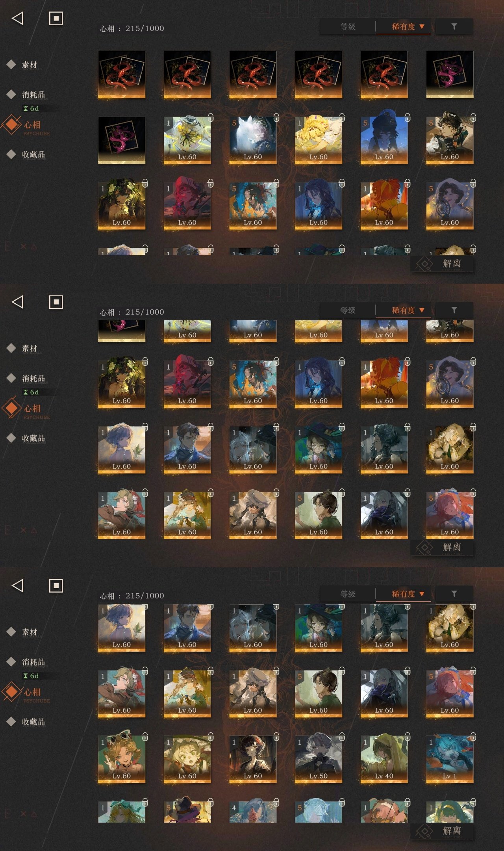Tap the square home icon in the middle screenshot
Screen dimensions: 504x851
pyautogui.click(x=56, y=302)
